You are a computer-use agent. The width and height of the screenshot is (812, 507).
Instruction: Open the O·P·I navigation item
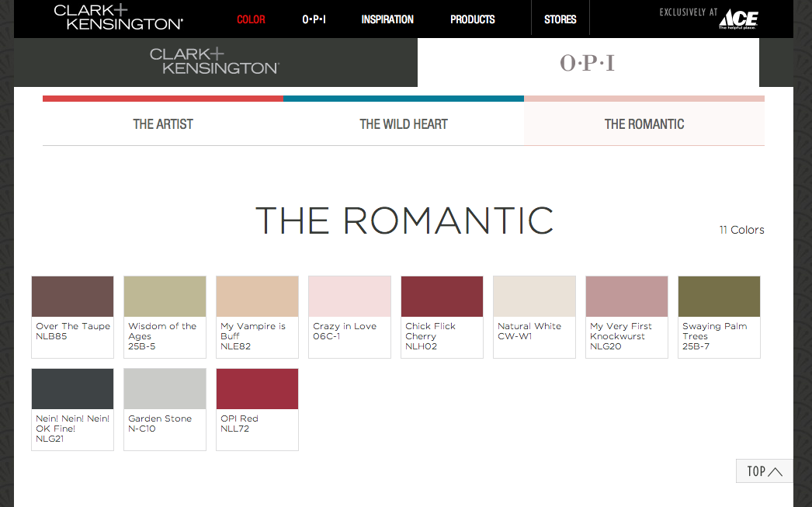pos(314,19)
